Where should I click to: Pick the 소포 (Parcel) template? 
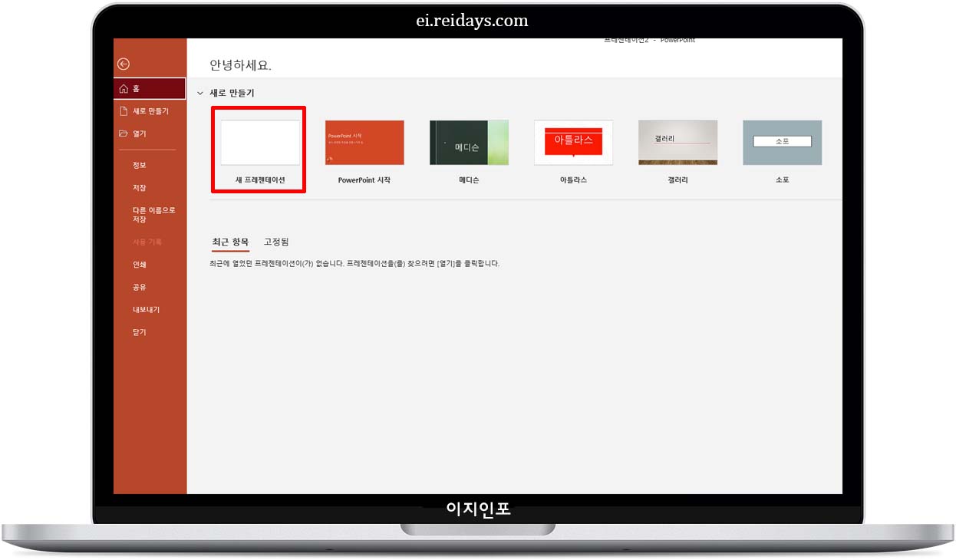coord(782,143)
